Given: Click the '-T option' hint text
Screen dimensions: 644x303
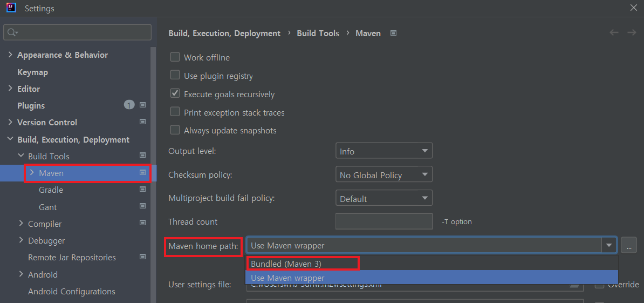Looking at the screenshot, I should 457,221.
